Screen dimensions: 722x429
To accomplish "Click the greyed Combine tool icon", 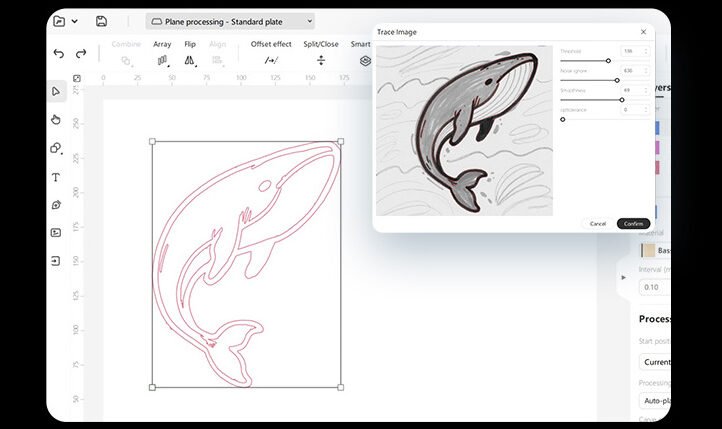I will tap(126, 60).
